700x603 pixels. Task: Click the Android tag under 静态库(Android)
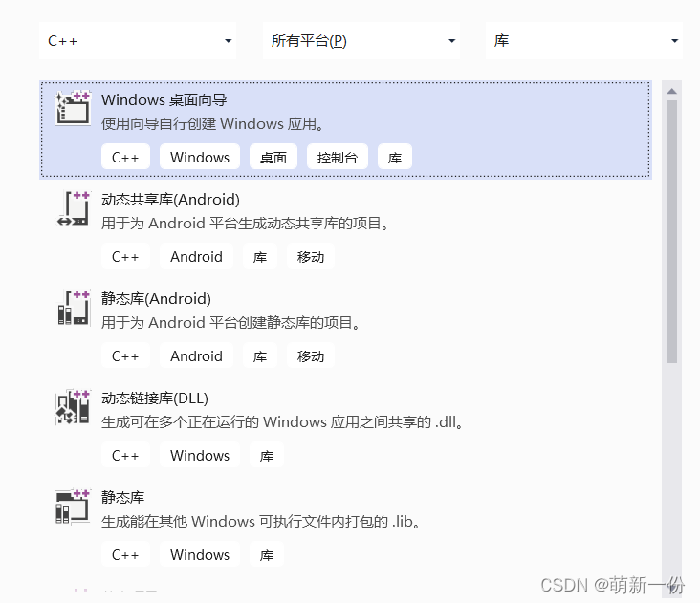(x=196, y=355)
